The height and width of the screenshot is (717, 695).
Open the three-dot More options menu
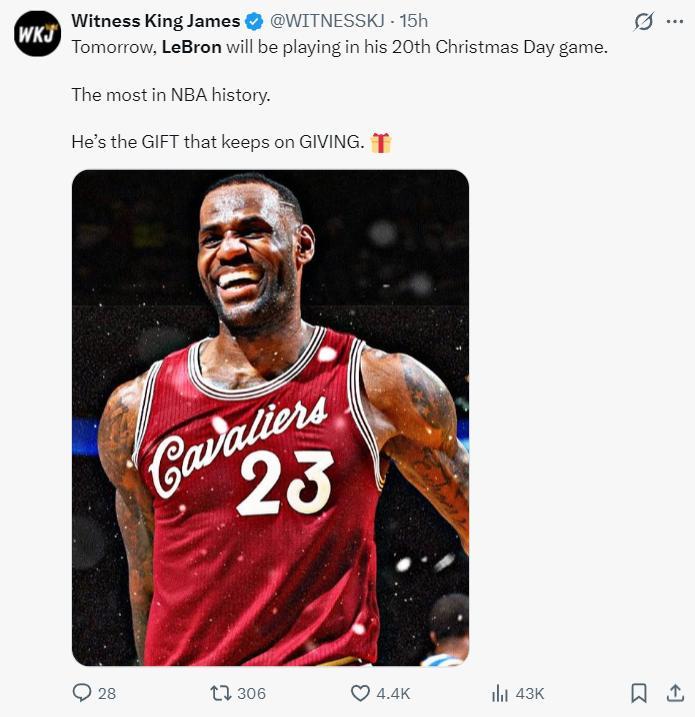coord(675,21)
